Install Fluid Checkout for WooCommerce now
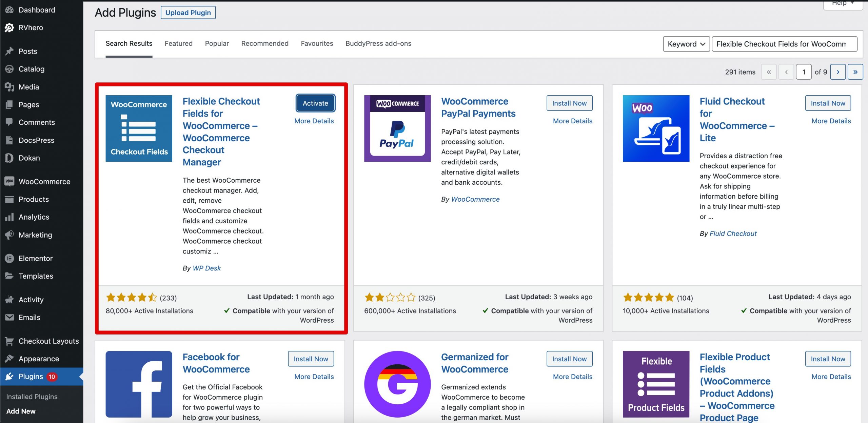 click(828, 103)
